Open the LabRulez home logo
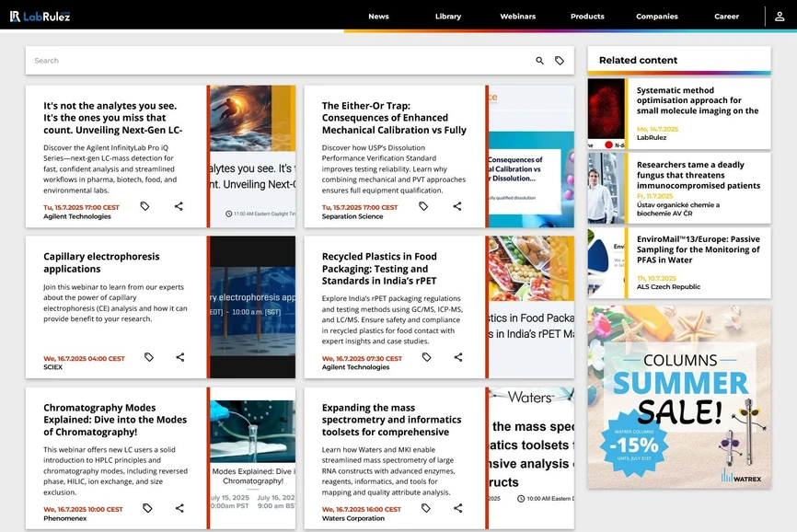This screenshot has width=797, height=532. coord(40,17)
